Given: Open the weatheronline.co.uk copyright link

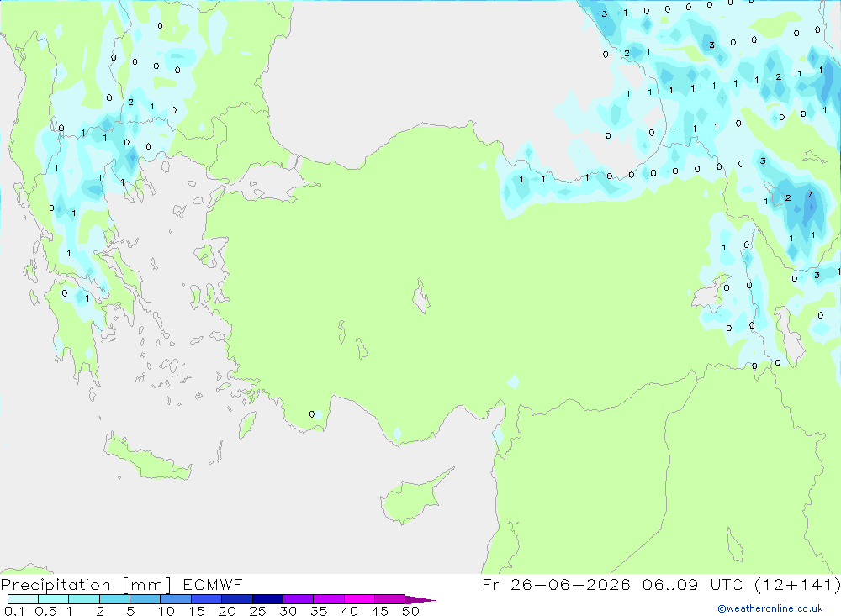Looking at the screenshot, I should pyautogui.click(x=770, y=608).
